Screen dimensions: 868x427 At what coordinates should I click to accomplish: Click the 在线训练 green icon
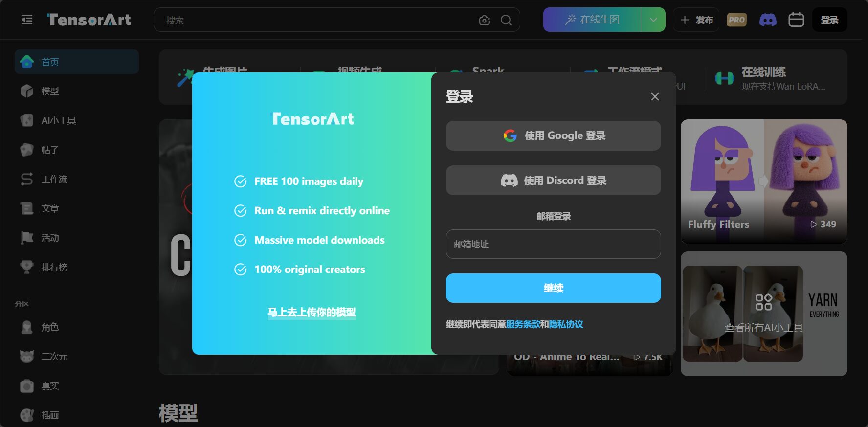(724, 78)
